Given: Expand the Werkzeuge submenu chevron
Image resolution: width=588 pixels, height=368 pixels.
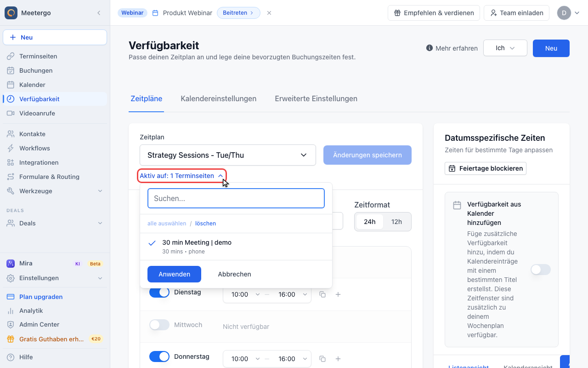Looking at the screenshot, I should tap(100, 191).
